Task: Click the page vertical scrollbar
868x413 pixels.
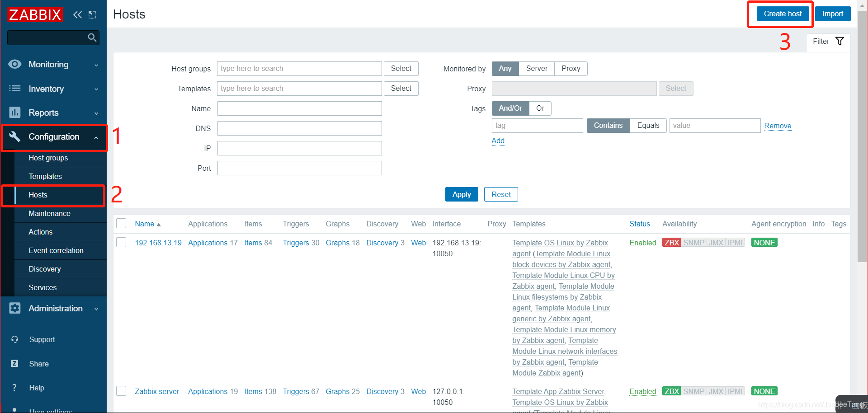Action: click(863, 136)
